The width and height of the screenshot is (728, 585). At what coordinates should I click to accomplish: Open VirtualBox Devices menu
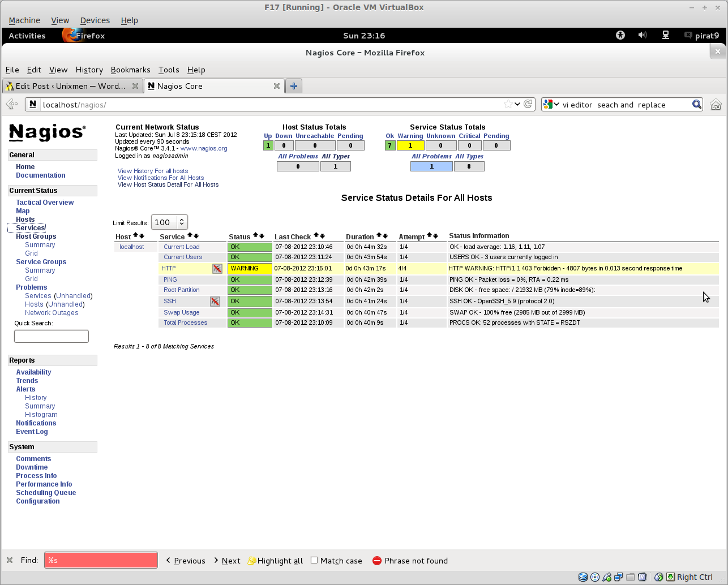click(95, 20)
